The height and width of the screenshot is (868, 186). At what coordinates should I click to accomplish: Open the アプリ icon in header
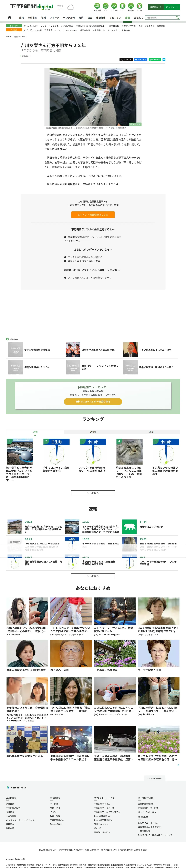coord(123,7)
